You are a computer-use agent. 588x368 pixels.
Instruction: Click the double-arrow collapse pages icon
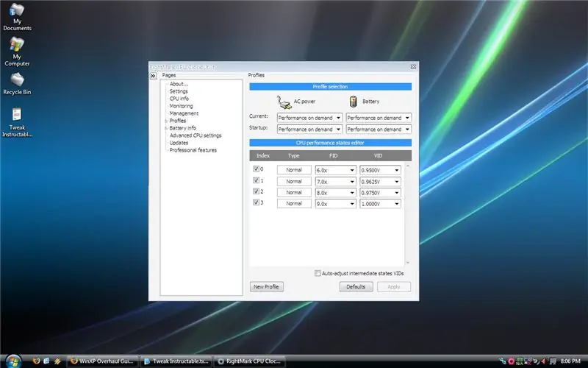153,76
